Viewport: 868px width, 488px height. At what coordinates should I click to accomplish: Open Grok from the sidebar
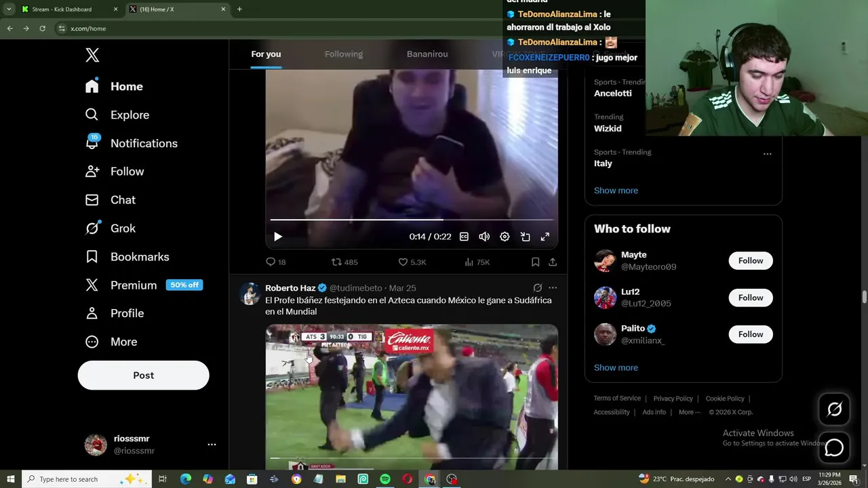tap(110, 228)
